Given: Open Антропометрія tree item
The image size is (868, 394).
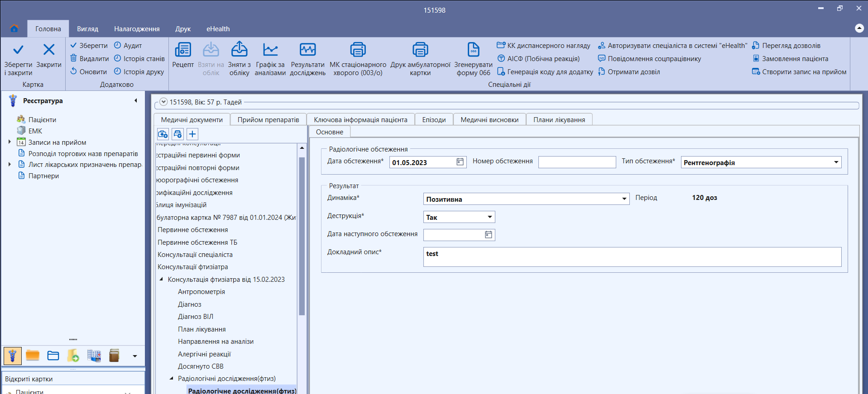Looking at the screenshot, I should click(x=201, y=292).
